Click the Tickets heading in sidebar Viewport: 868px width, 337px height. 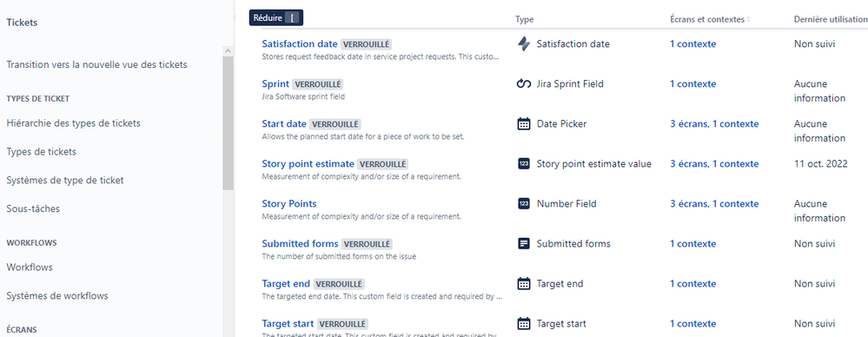click(22, 23)
